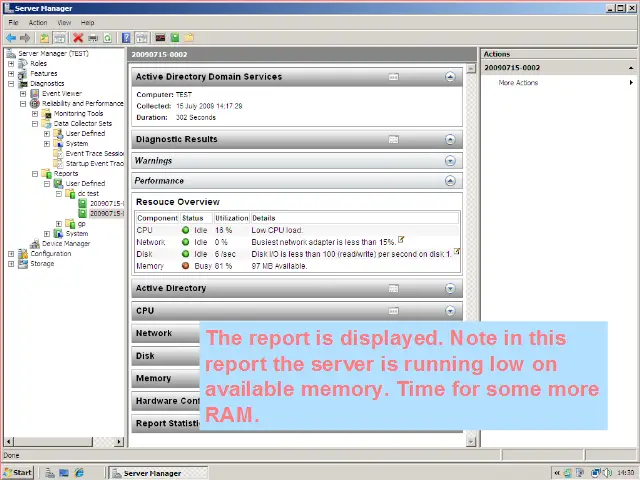Image resolution: width=640 pixels, height=480 pixels.
Task: Click the Memory row in Resource Overview
Action: 298,266
